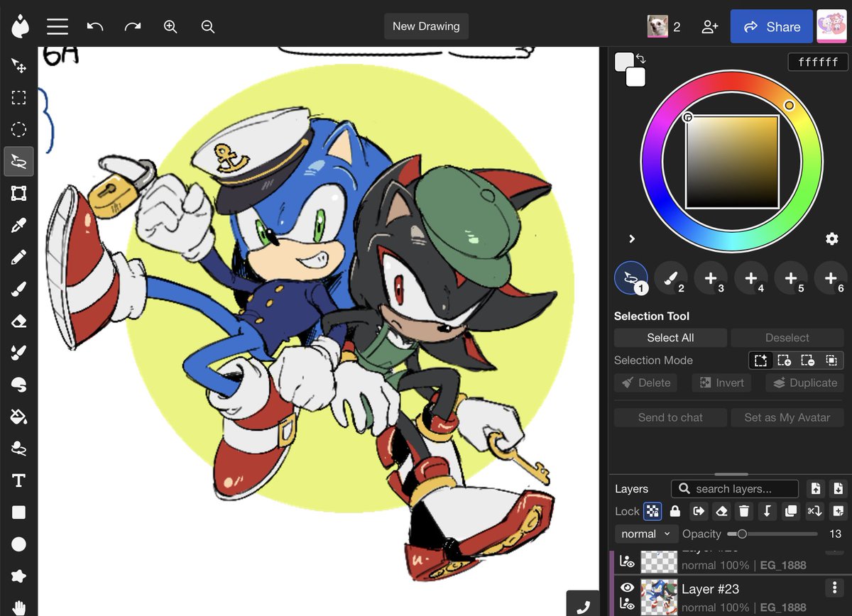
Task: Click the clear layer eraser icon
Action: point(721,511)
